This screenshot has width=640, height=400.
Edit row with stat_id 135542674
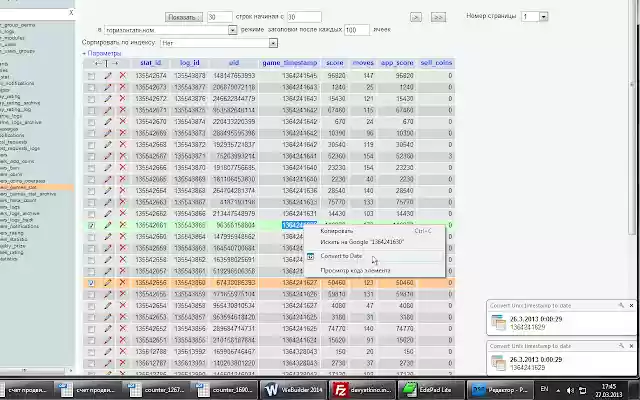[108, 76]
